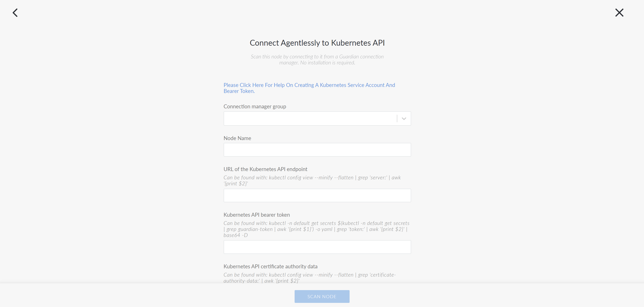This screenshot has width=644, height=307.
Task: Click the guardian-token kubectl command hint
Action: click(x=316, y=229)
